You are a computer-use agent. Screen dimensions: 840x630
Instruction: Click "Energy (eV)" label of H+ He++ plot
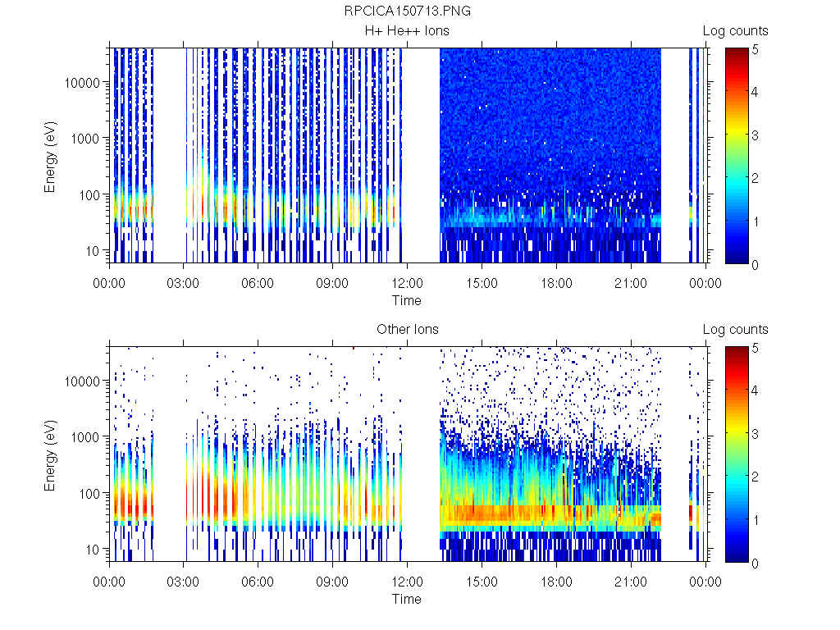(x=50, y=157)
